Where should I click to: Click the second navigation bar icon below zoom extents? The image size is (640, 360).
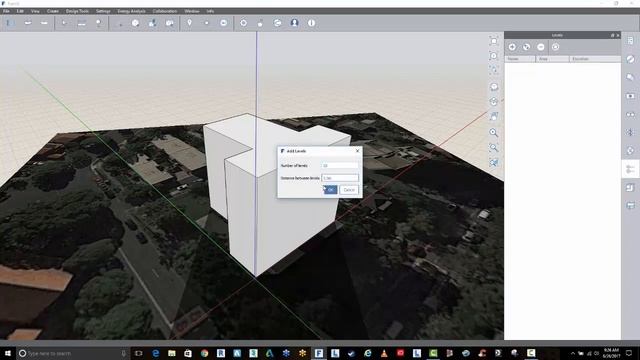point(494,56)
